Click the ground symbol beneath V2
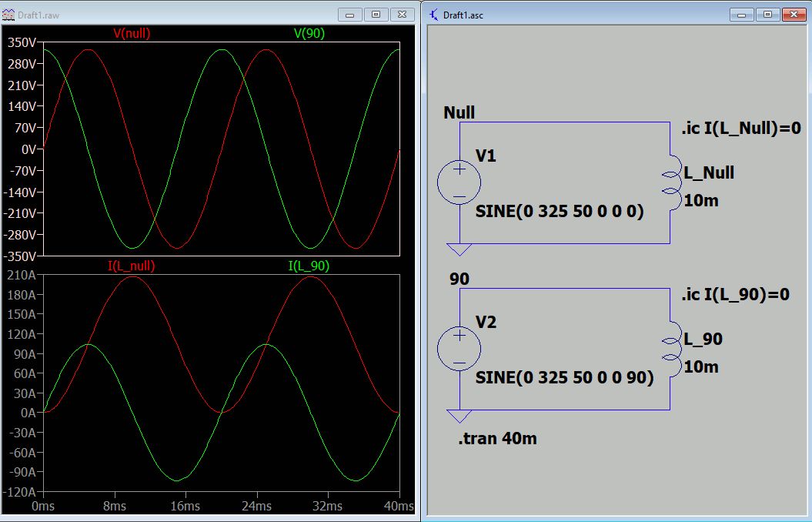Screen dimensions: 812x522 click(x=459, y=416)
